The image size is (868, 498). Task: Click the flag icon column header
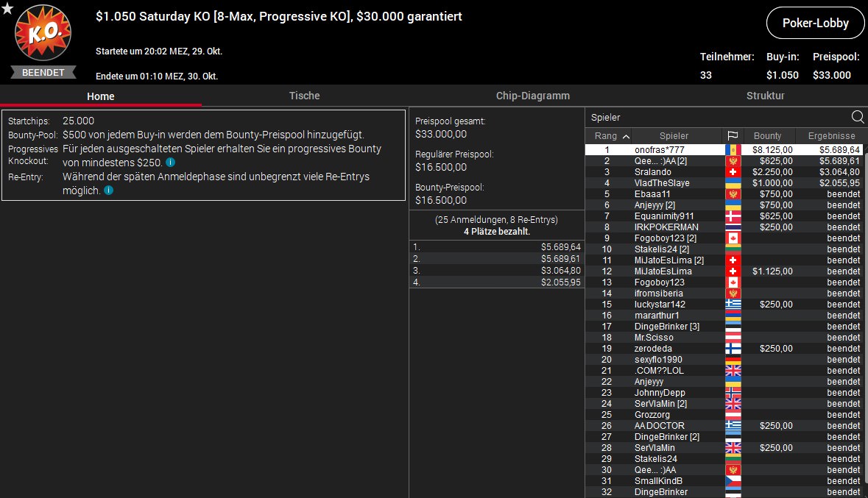(733, 136)
